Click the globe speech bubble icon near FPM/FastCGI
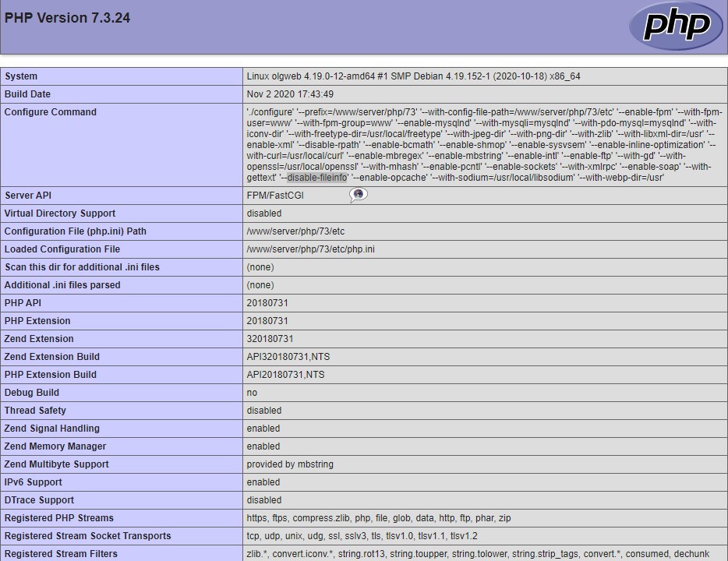Viewport: 728px width, 561px height. (x=359, y=195)
